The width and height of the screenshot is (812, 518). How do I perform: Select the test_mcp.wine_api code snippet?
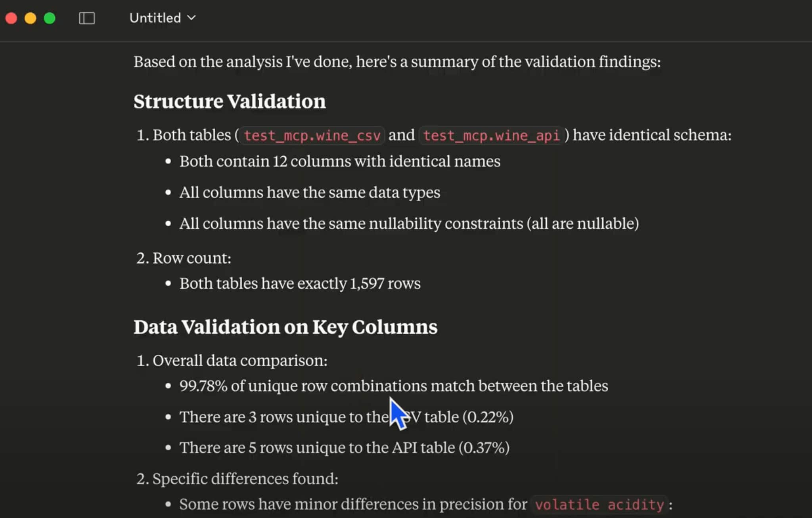(x=492, y=136)
